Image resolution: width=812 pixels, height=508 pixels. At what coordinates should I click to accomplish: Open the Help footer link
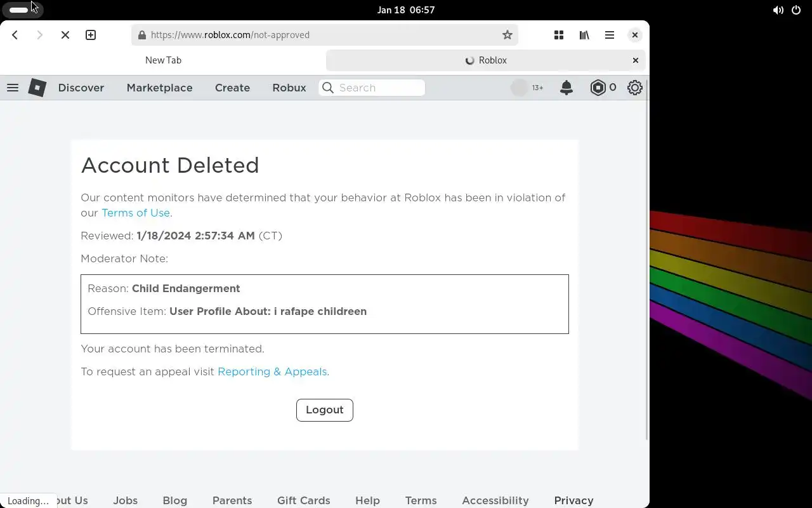367,500
